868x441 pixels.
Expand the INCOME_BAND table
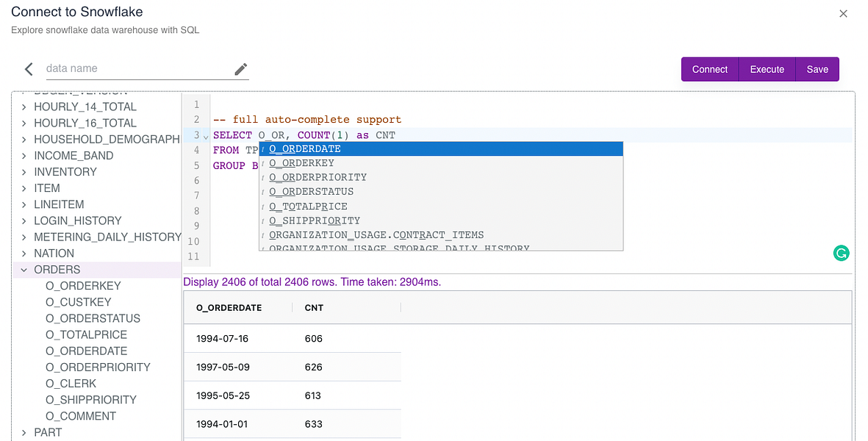coord(24,156)
